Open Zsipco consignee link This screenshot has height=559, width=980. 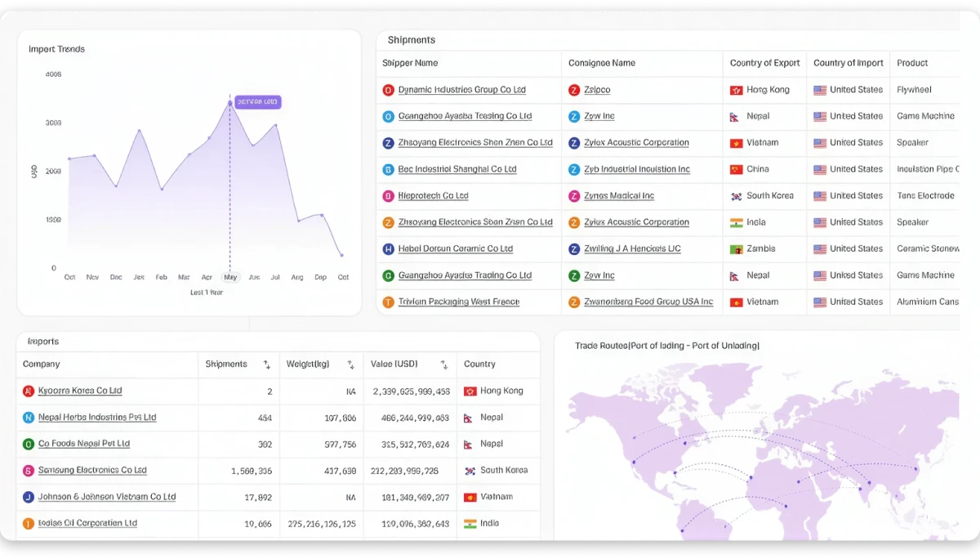597,90
